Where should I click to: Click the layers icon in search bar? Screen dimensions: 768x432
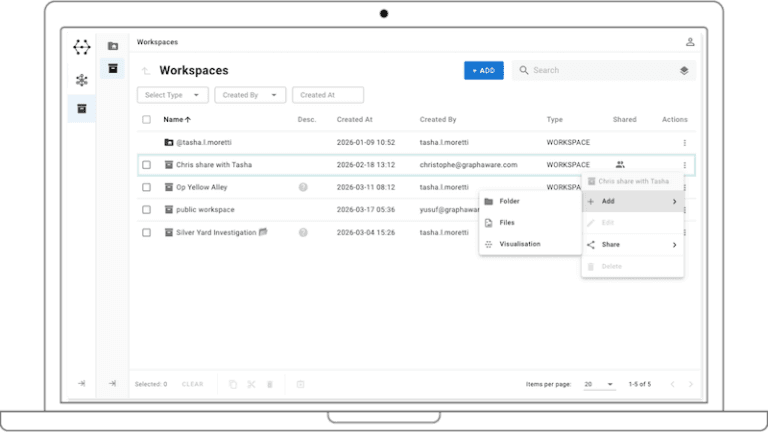pyautogui.click(x=684, y=71)
